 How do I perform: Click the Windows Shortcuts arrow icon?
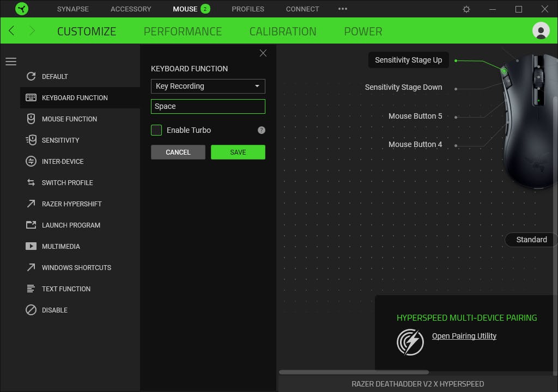click(31, 267)
